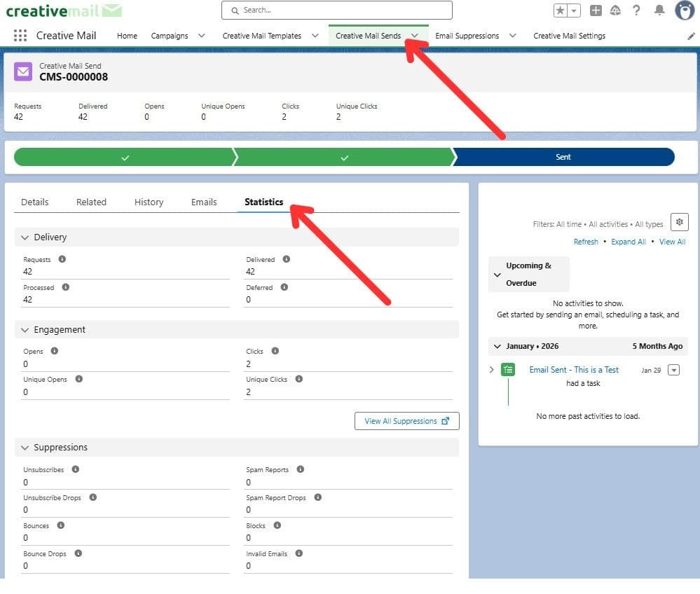Click View All Suppressions button
Screen dimensions: 700x594
point(406,421)
